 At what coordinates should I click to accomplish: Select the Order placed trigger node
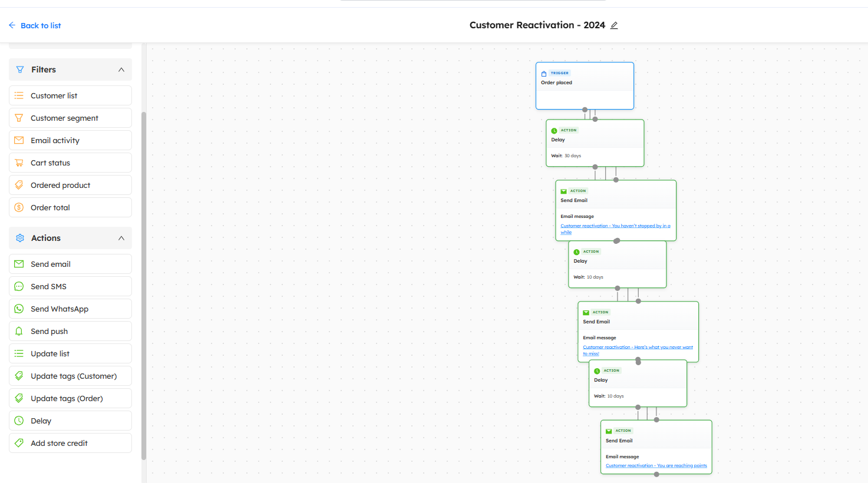(x=585, y=85)
